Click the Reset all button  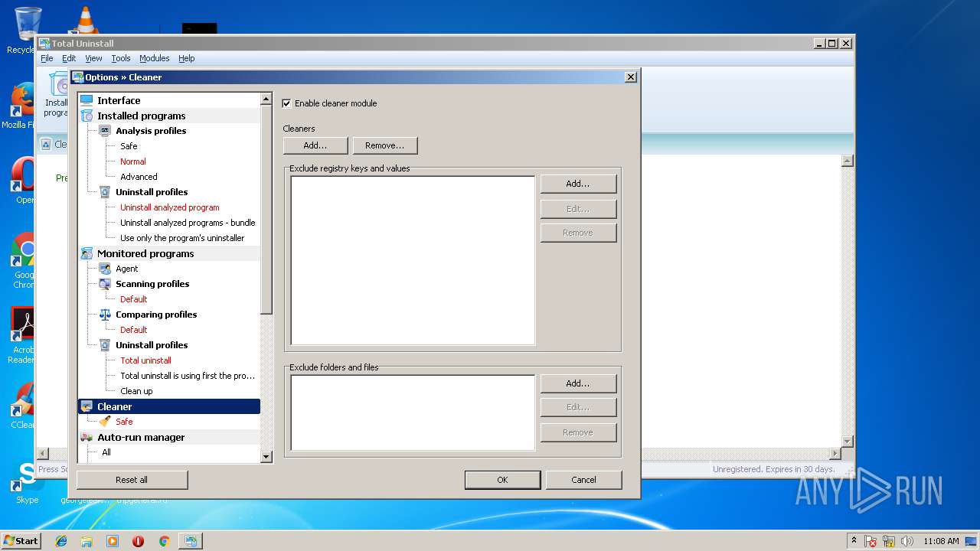click(x=132, y=480)
